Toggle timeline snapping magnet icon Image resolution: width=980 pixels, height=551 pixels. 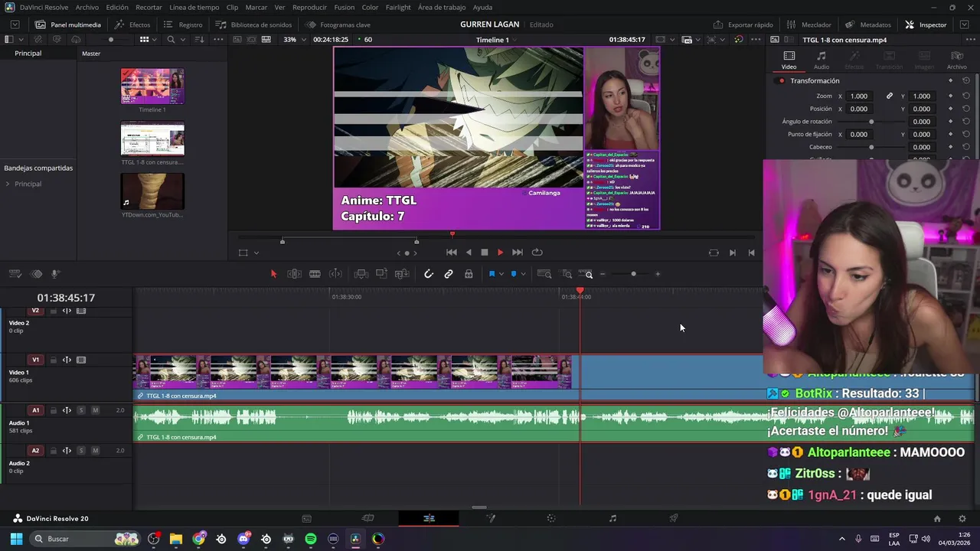point(429,274)
